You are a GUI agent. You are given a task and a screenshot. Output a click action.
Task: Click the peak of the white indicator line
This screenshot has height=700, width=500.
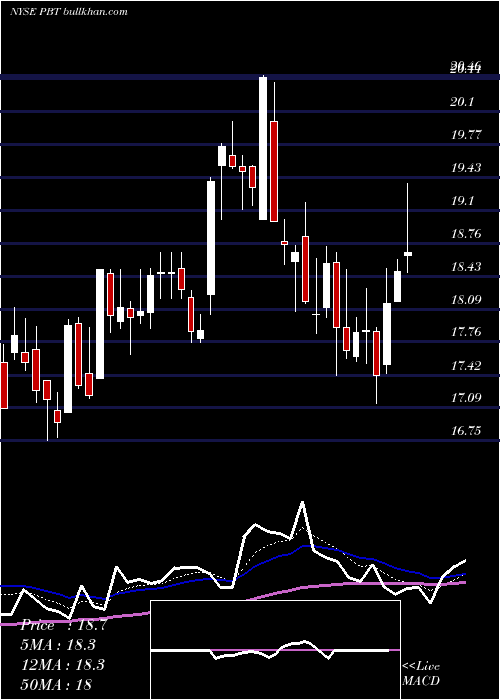[303, 502]
